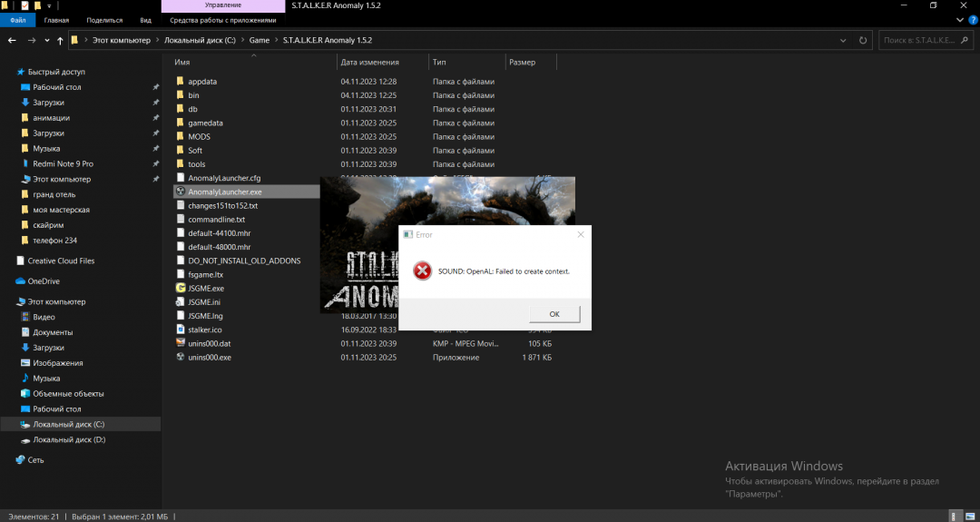
Task: Select the stalker.ico file
Action: (204, 330)
